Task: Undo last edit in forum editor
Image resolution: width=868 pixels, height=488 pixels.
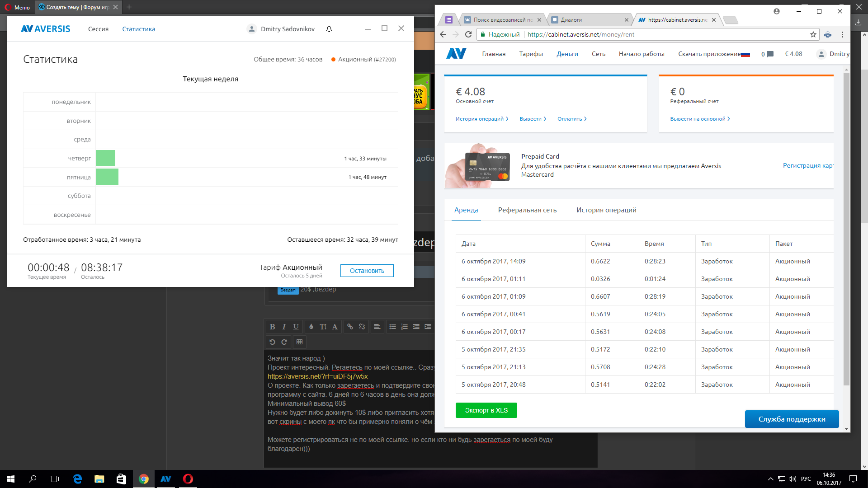Action: pyautogui.click(x=272, y=342)
